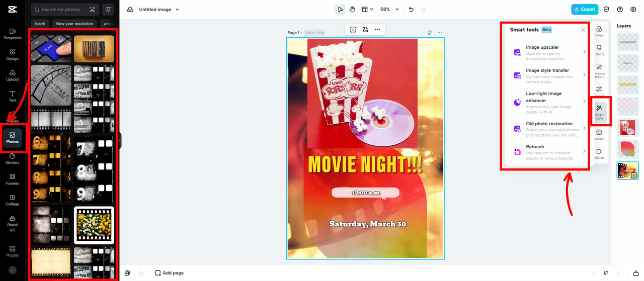644x281 pixels.
Task: Open the Text tool panel
Action: 12,96
